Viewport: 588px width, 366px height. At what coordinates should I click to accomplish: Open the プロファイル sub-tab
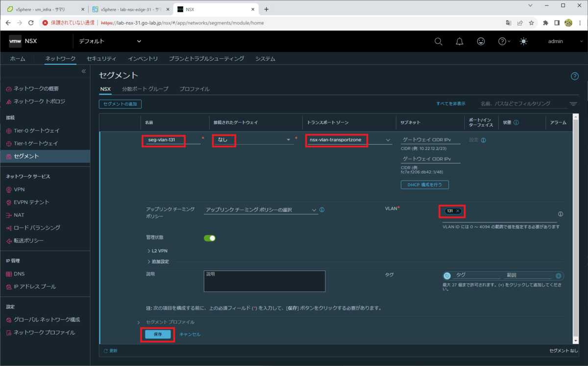(x=195, y=89)
